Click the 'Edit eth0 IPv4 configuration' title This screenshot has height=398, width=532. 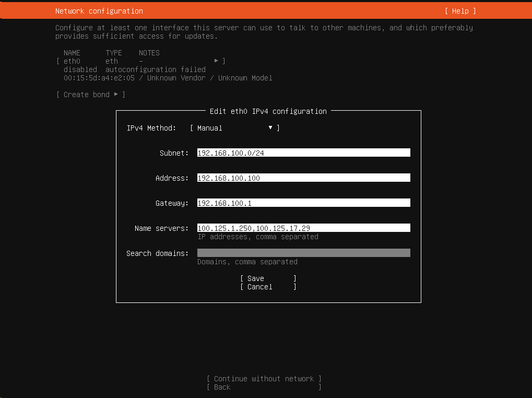[268, 111]
